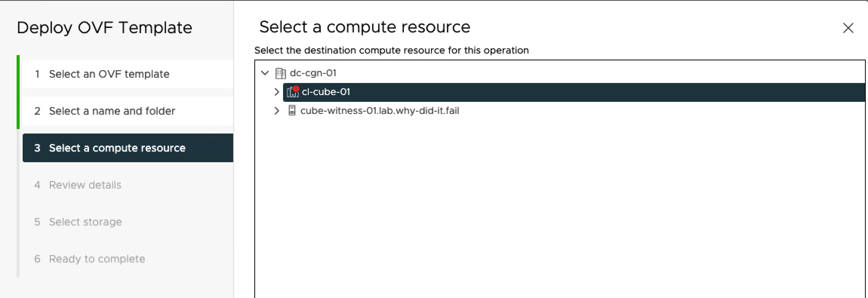Click the red alert badge on cluster icon
The width and height of the screenshot is (868, 298).
296,89
